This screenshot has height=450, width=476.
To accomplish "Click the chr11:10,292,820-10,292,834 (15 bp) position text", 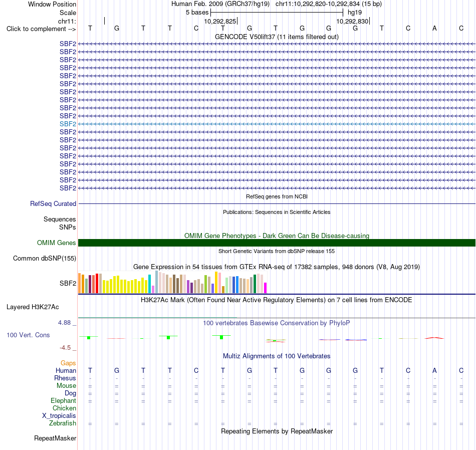I will coord(329,4).
